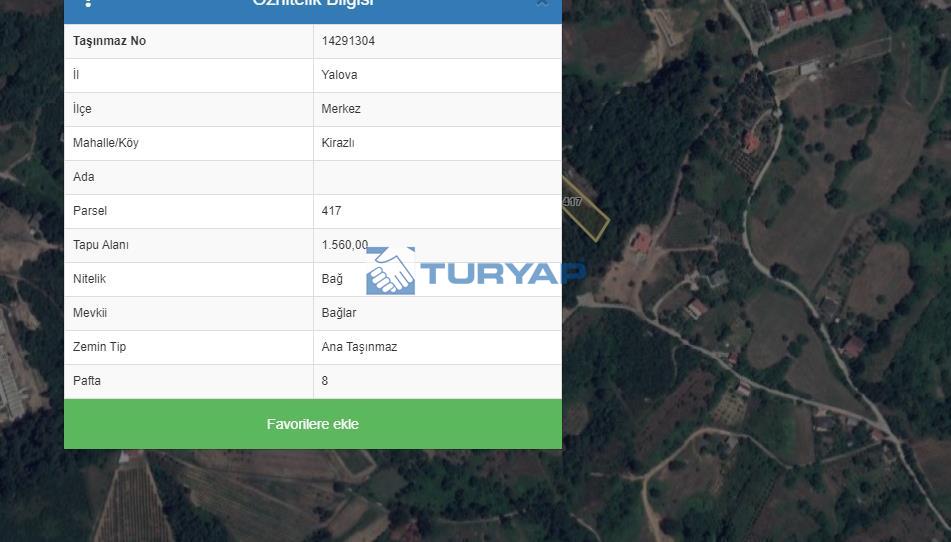Click the İl row label
This screenshot has width=951, height=542.
pos(76,75)
